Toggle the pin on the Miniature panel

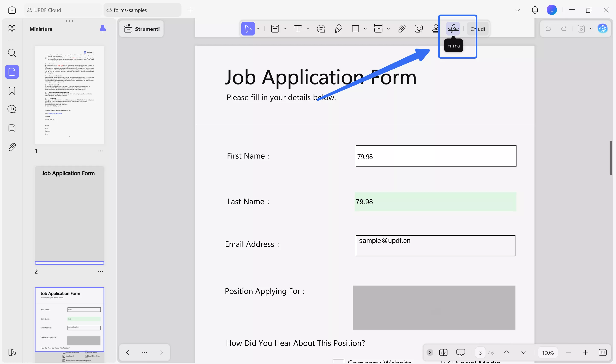pos(103,29)
